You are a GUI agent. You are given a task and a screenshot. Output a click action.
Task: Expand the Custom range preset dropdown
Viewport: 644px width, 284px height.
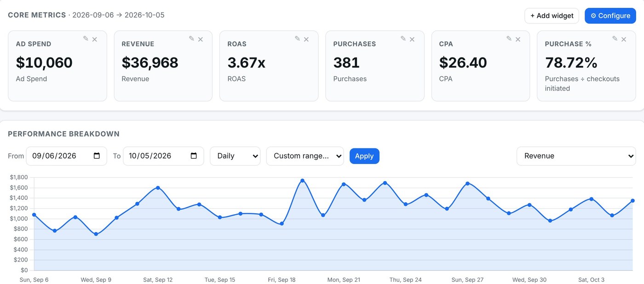coord(305,156)
